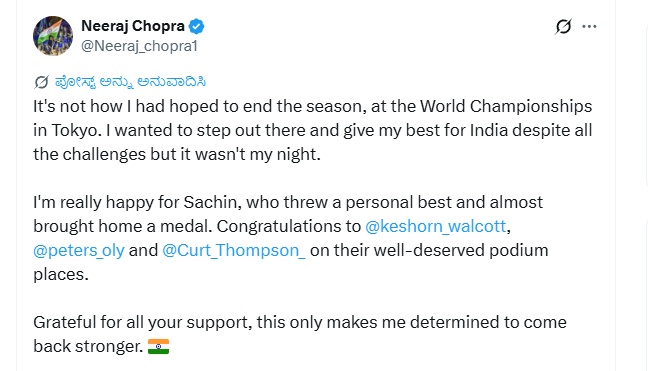This screenshot has width=648, height=371.
Task: Click the blue verified badge
Action: (197, 26)
